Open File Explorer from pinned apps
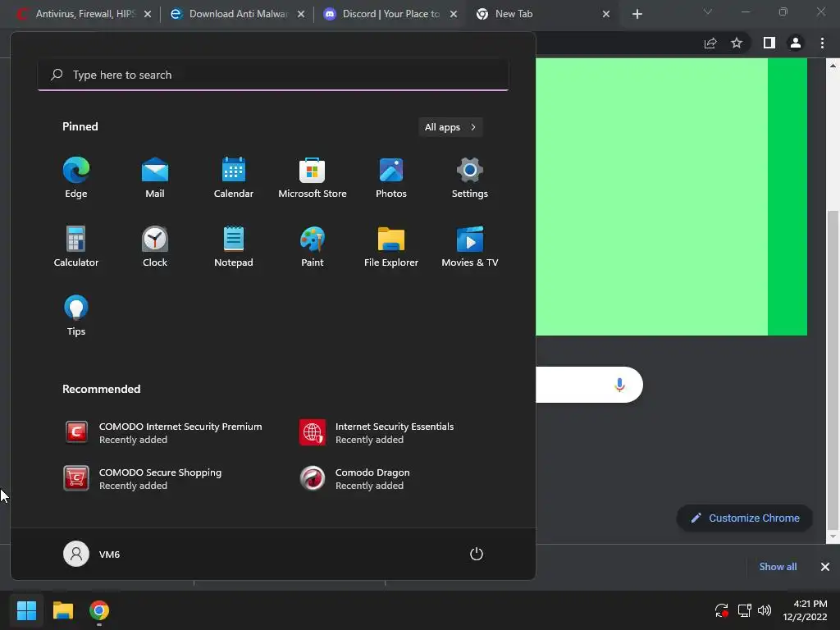 [391, 247]
